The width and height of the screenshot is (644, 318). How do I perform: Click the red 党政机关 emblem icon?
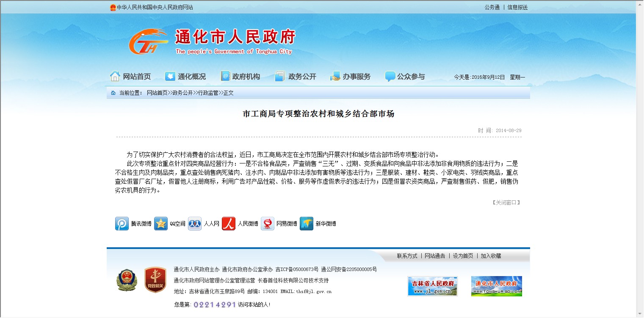coord(154,280)
